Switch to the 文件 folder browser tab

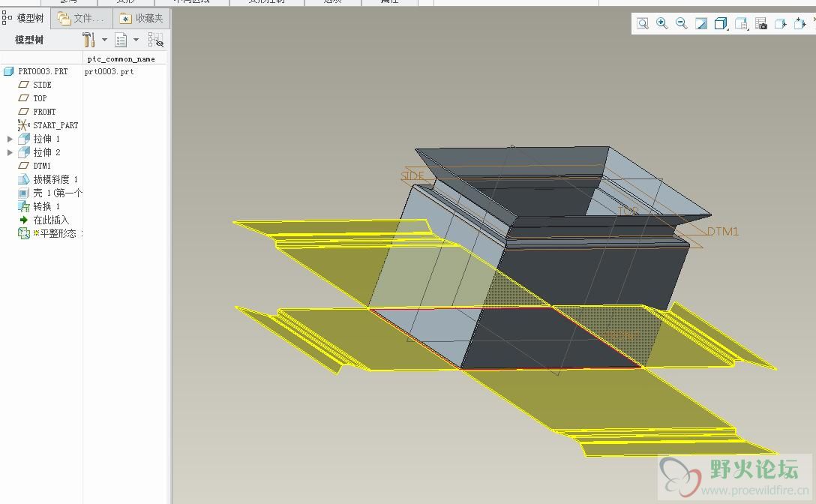[x=82, y=19]
